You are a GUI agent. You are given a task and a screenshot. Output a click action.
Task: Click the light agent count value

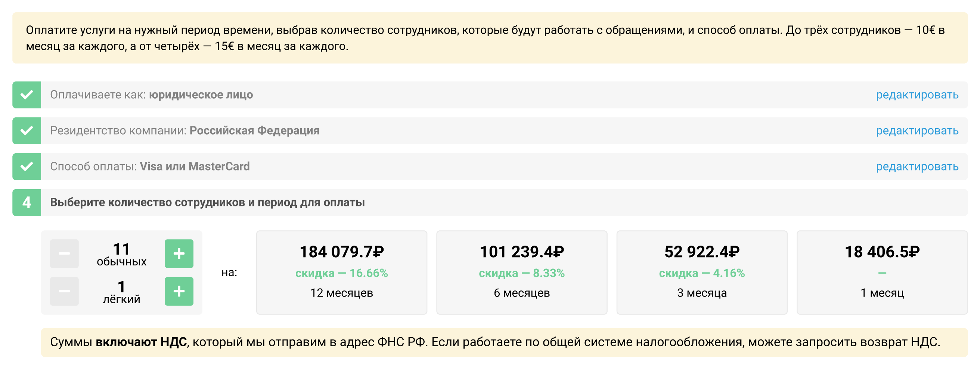coord(121,287)
